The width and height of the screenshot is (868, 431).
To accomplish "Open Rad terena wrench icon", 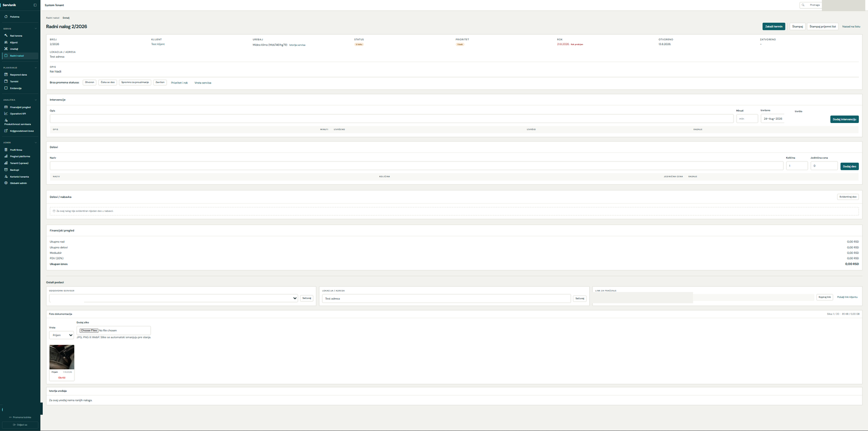I will [6, 36].
